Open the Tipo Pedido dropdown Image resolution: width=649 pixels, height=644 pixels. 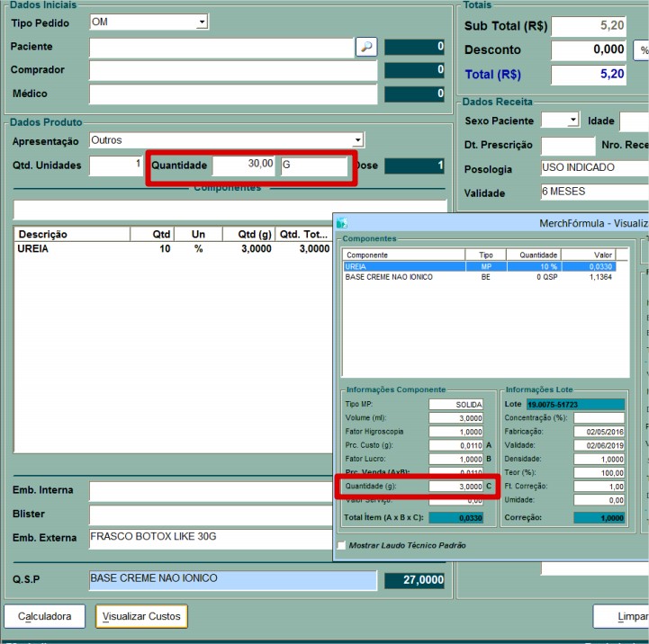[202, 22]
